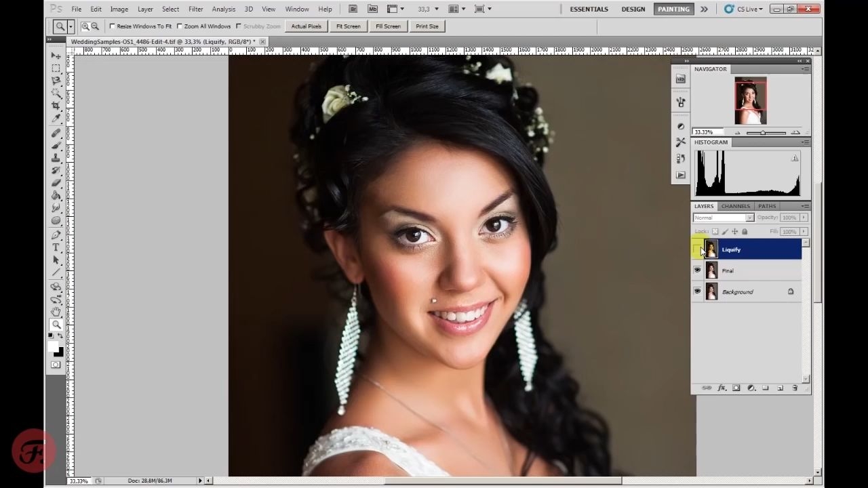The image size is (868, 488).
Task: Click the Fit Screen button
Action: pos(348,26)
